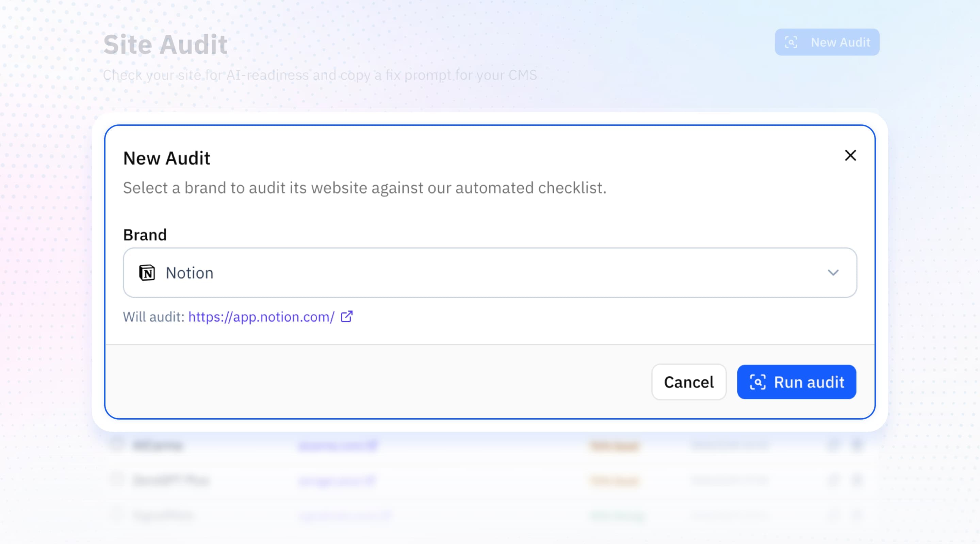
Task: Click external-link icon beside app.notion.com URL
Action: pyautogui.click(x=347, y=316)
